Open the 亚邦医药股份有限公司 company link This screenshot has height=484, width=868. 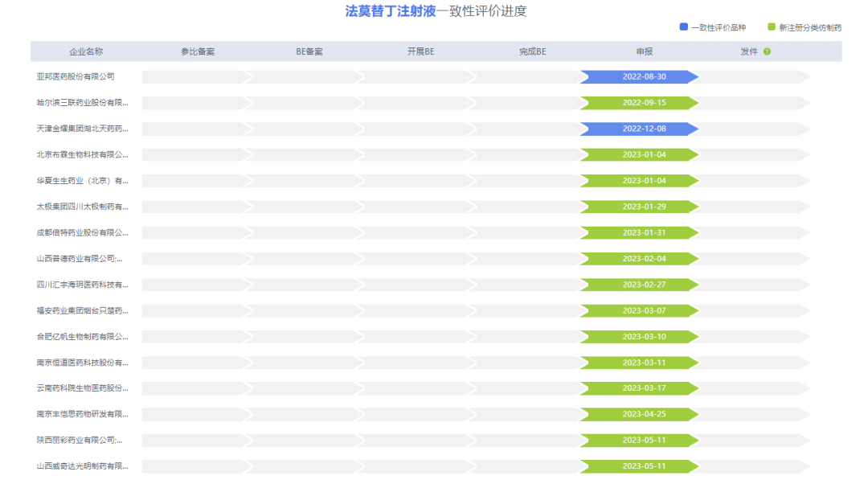pos(76,77)
